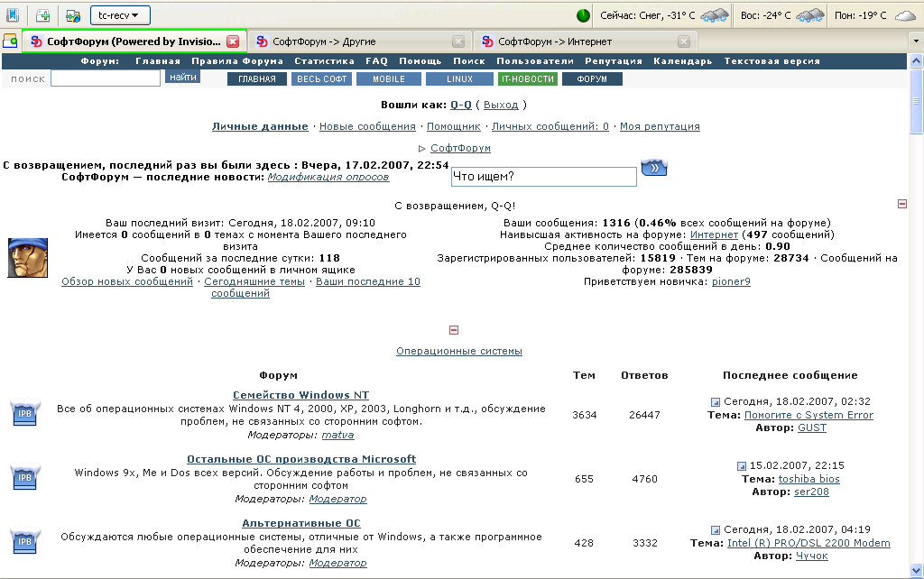Click the IPB icon for Семейство Windows NT
The image size is (924, 579).
[24, 413]
